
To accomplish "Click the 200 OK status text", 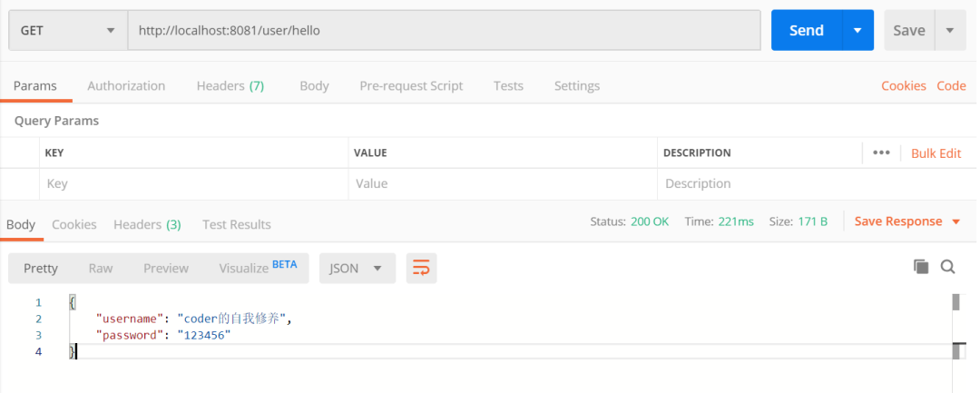I will (x=650, y=221).
